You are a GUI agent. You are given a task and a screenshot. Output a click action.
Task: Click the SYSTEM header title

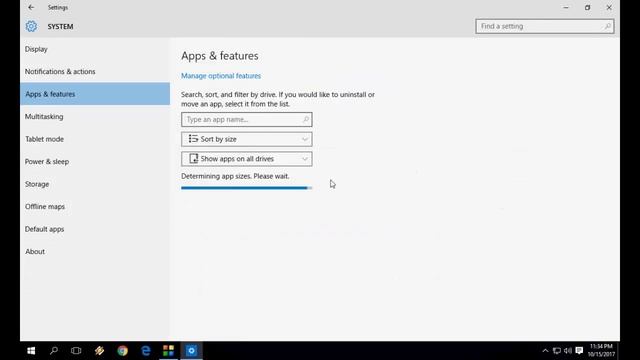(x=60, y=27)
